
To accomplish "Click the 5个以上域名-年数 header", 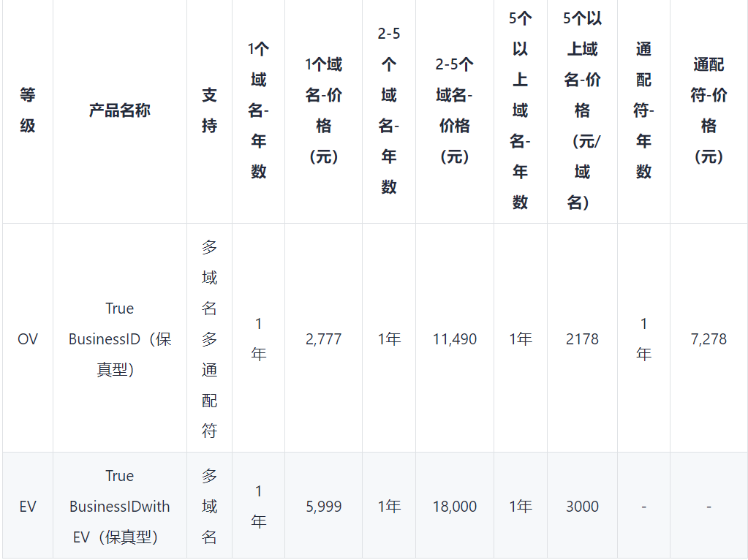I will (521, 110).
